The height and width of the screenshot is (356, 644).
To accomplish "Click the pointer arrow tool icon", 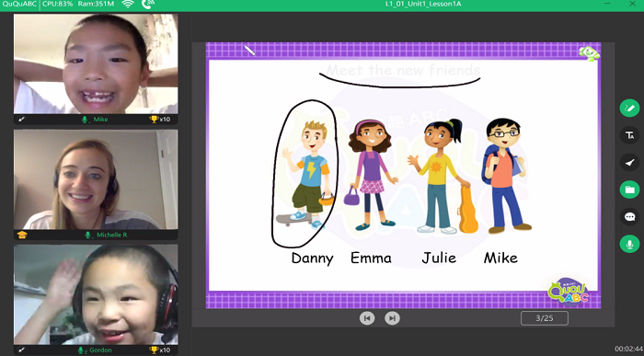I will point(629,163).
